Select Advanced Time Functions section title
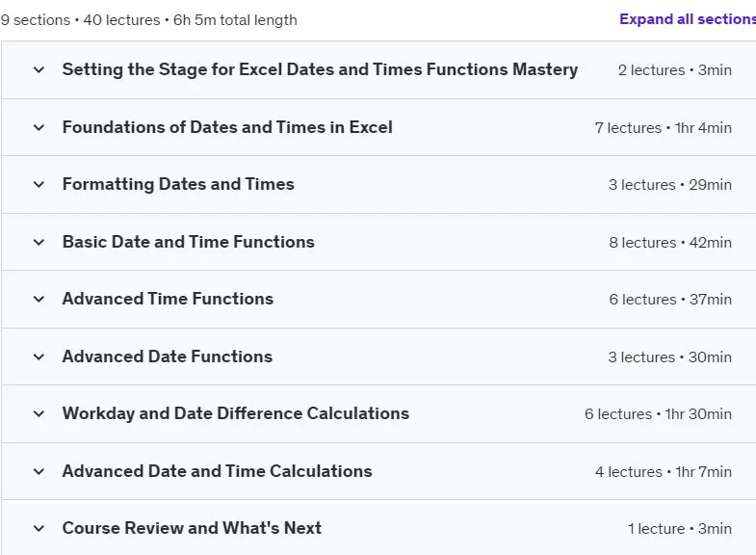The width and height of the screenshot is (756, 555). pyautogui.click(x=168, y=299)
